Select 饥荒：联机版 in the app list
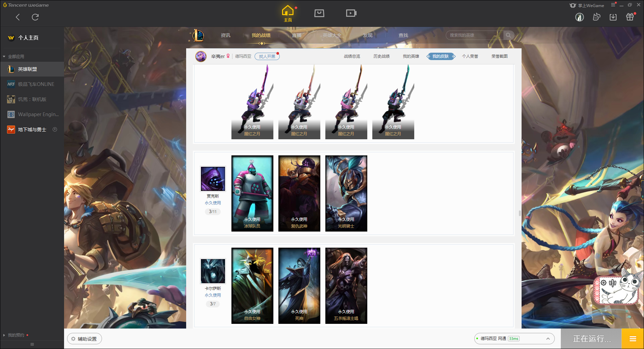 (32, 99)
